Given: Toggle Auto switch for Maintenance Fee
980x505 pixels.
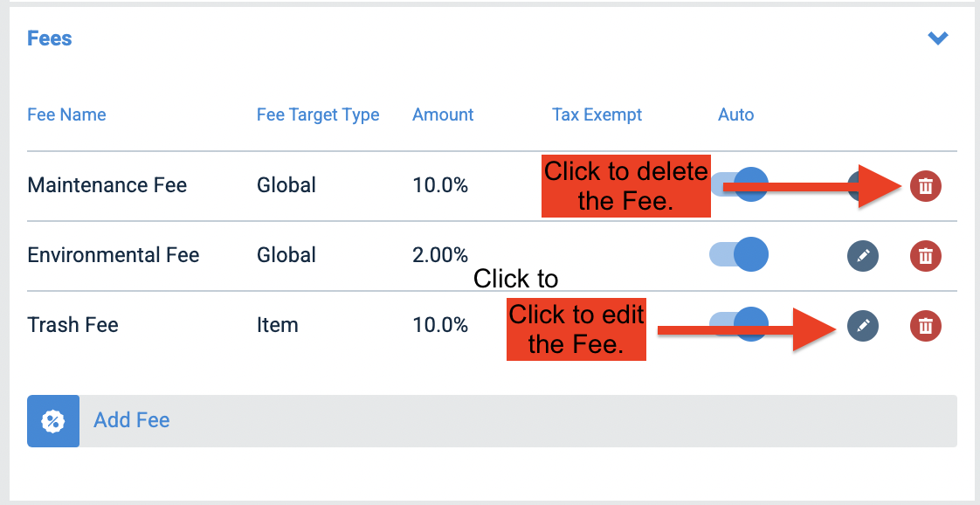Looking at the screenshot, I should tap(739, 184).
